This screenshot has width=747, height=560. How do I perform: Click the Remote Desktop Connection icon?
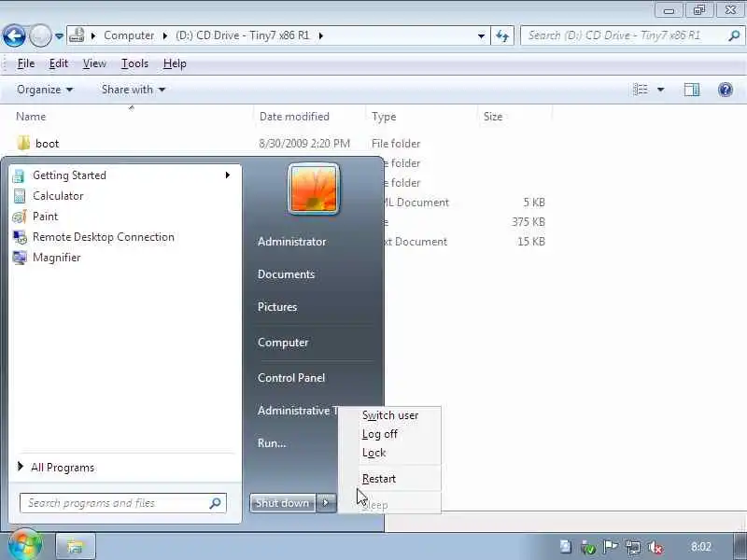(20, 237)
